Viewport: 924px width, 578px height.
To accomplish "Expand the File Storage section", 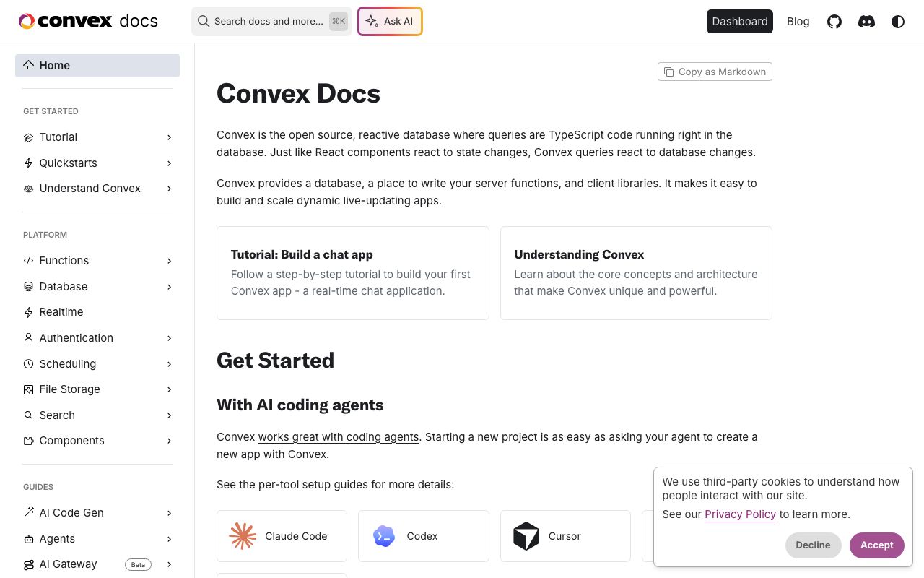I will tap(169, 389).
